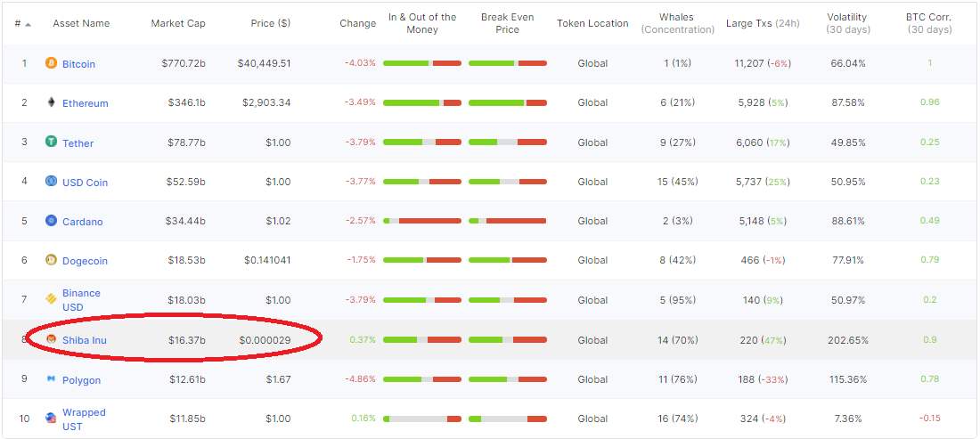Click Binance USD whales 5 (95%)
This screenshot has width=980, height=439.
[x=677, y=300]
